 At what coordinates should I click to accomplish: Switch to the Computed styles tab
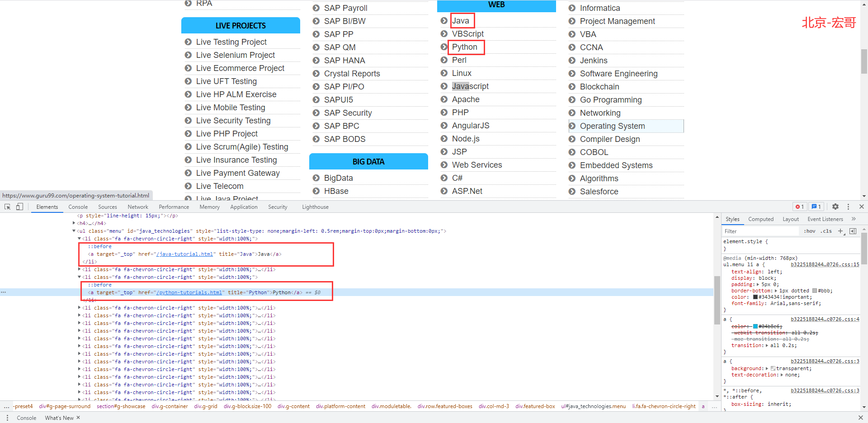761,219
